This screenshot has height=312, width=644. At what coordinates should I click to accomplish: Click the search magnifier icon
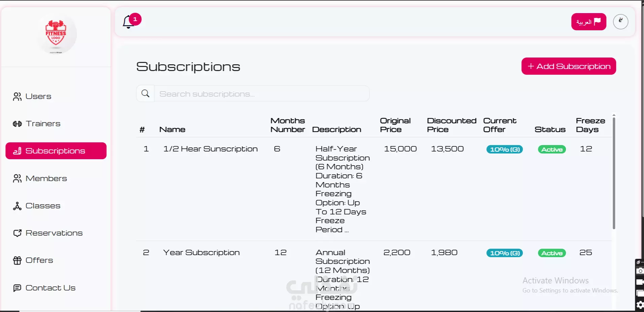coord(146,94)
